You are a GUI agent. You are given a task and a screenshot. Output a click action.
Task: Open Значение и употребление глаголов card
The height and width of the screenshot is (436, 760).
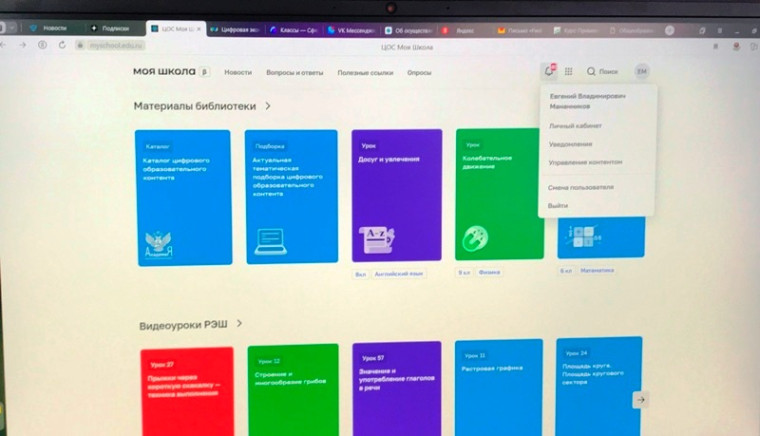(397, 389)
